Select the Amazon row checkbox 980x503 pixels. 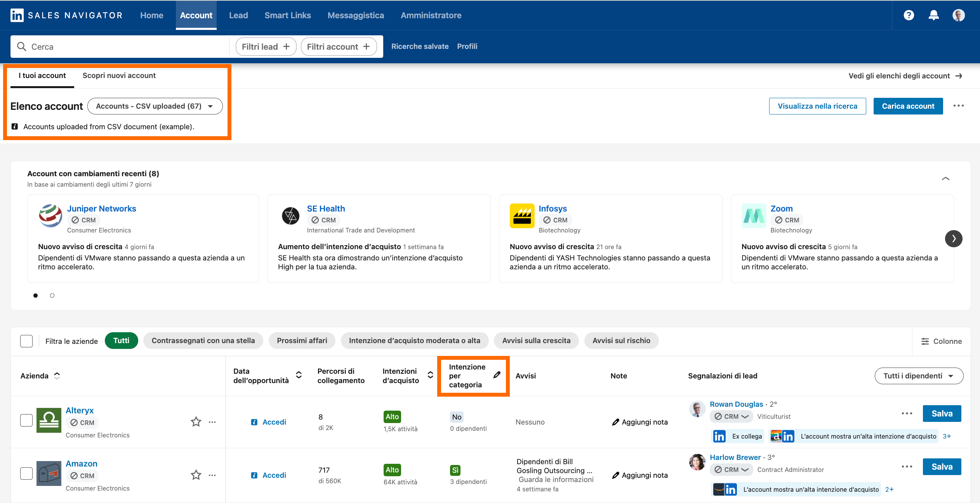click(26, 474)
